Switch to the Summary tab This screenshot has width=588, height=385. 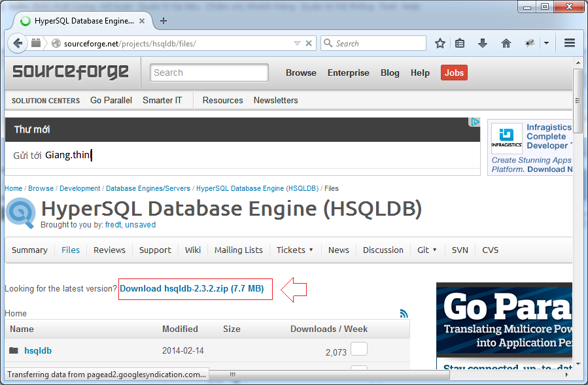[29, 250]
